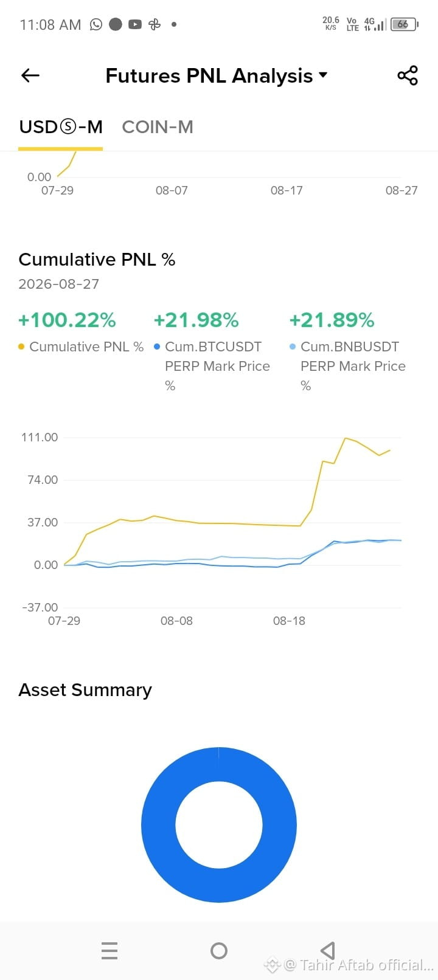
Task: Tap Android recent apps menu icon
Action: 109,950
